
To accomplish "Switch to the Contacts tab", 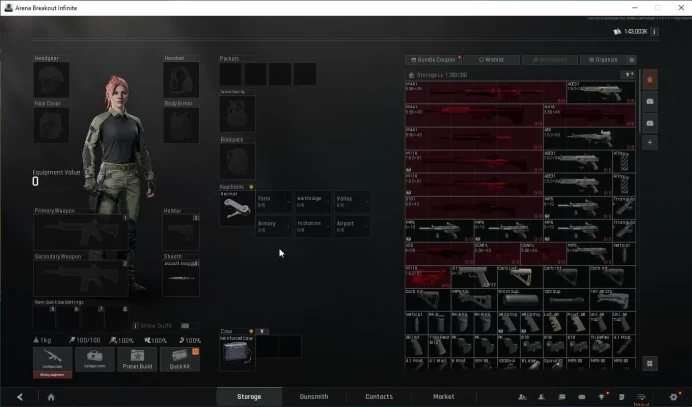I will click(379, 396).
